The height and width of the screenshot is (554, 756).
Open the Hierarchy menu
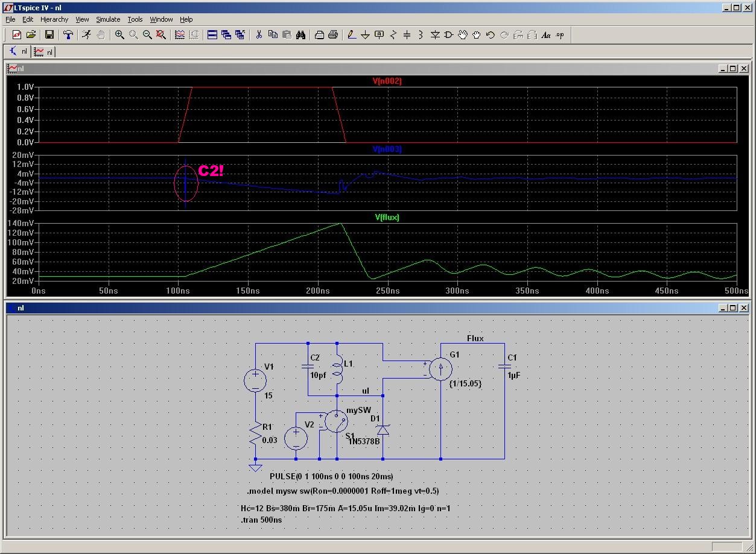pyautogui.click(x=54, y=19)
